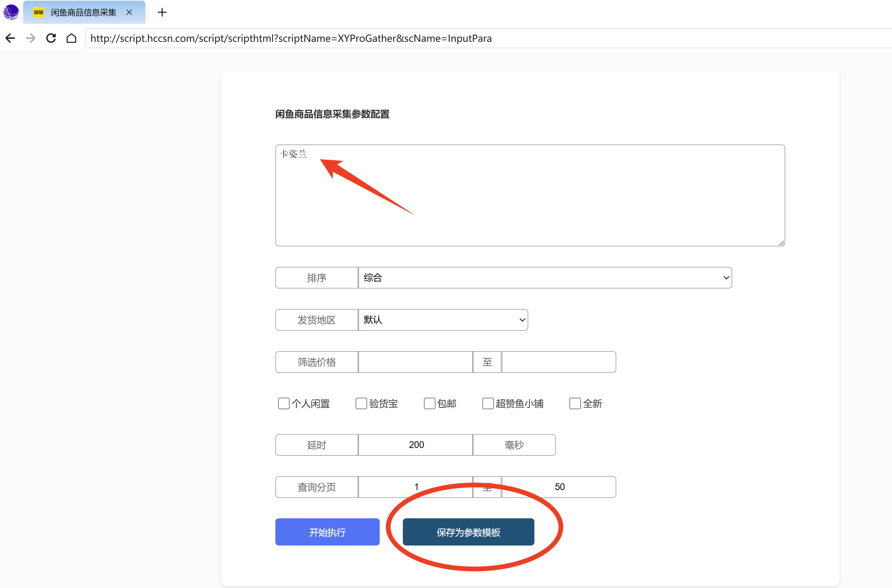Click the 至 separator in price filter
Screen dimensions: 892x588
[x=487, y=362]
